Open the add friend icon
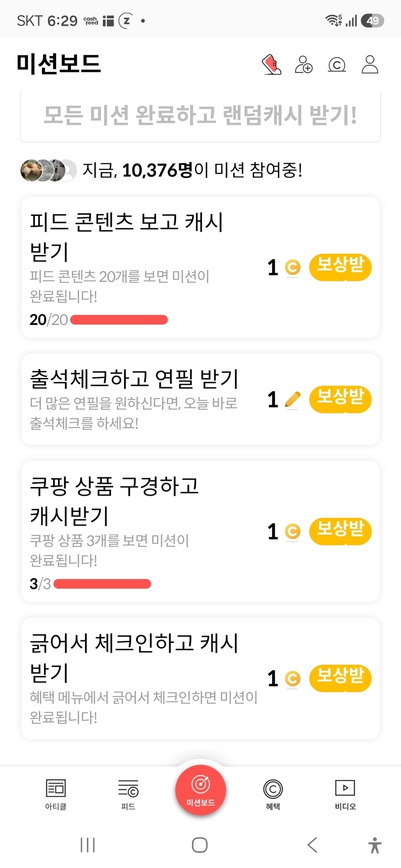The width and height of the screenshot is (401, 868). 303,64
